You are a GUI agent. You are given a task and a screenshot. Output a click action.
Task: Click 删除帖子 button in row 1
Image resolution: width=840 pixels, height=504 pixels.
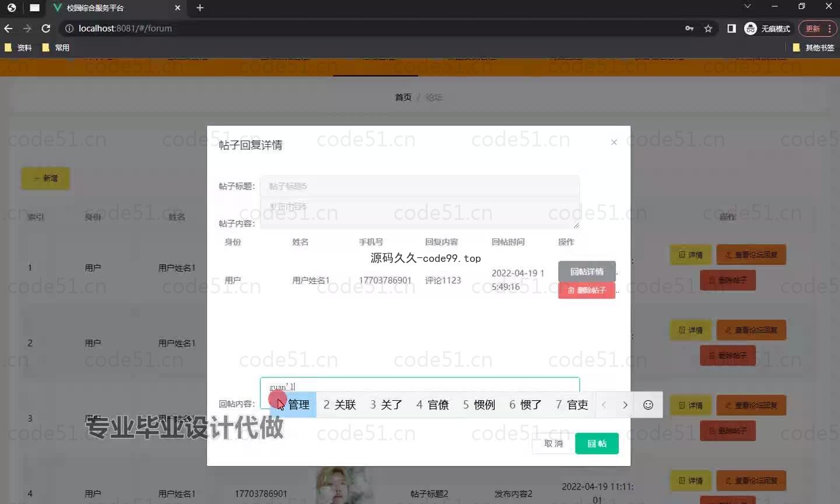point(727,280)
